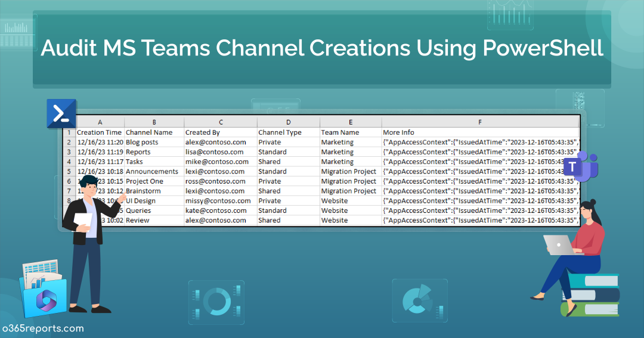The width and height of the screenshot is (644, 338).
Task: Select the More Info cell for Queries
Action: point(480,210)
